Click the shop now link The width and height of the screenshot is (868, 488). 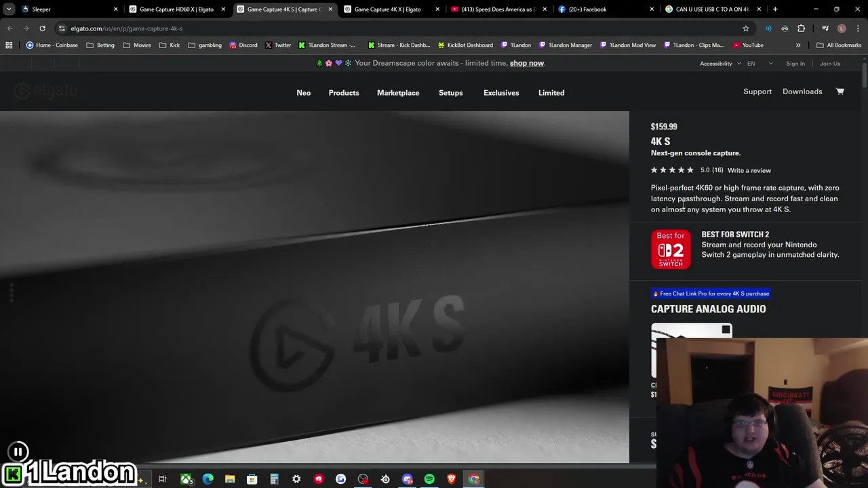(x=527, y=63)
